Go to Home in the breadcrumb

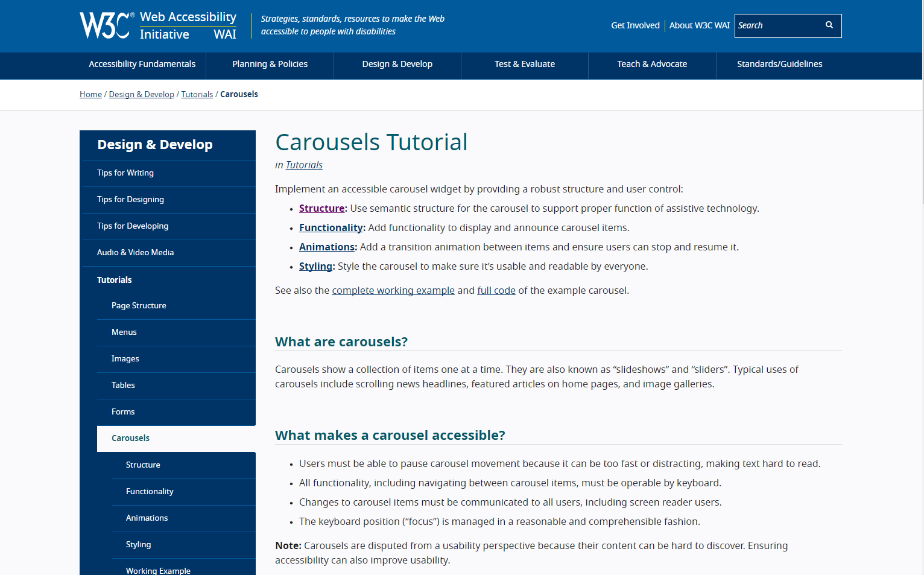coord(90,94)
